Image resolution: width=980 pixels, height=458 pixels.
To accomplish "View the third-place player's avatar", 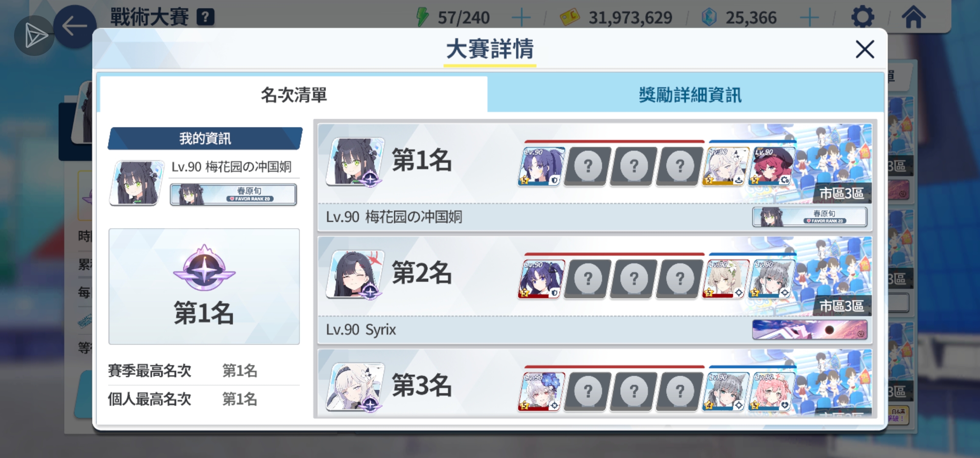I will tap(355, 387).
